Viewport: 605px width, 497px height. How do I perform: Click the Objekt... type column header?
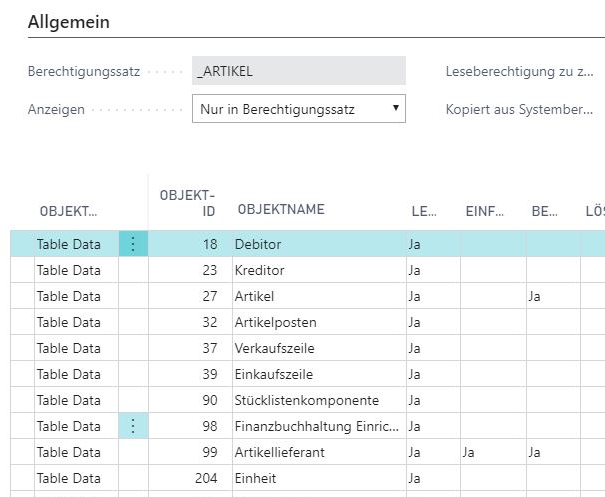click(69, 211)
